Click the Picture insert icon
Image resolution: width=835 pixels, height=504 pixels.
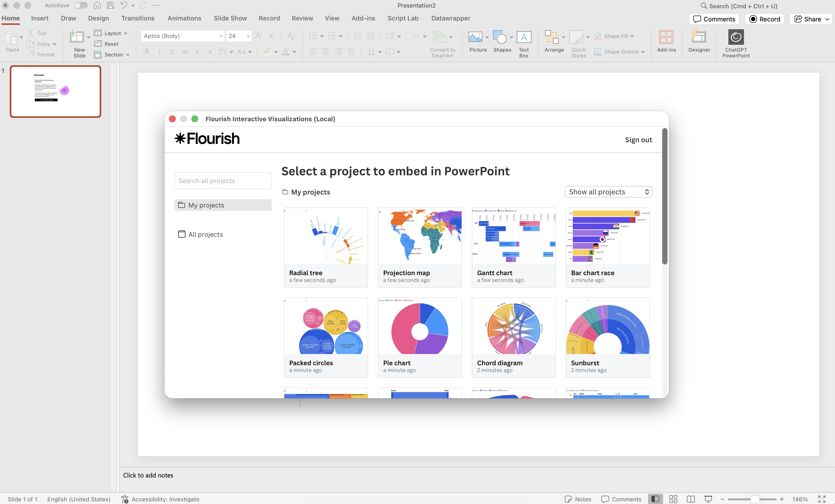coord(475,37)
